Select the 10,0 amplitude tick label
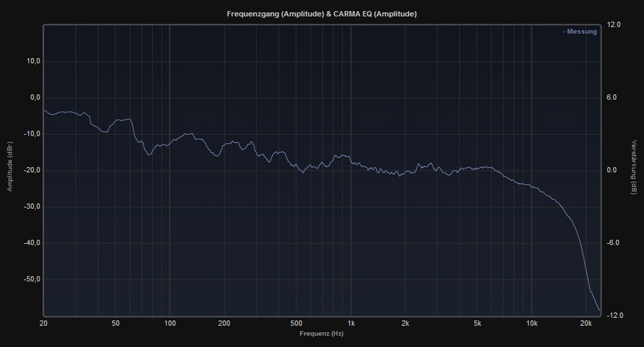 click(x=33, y=62)
